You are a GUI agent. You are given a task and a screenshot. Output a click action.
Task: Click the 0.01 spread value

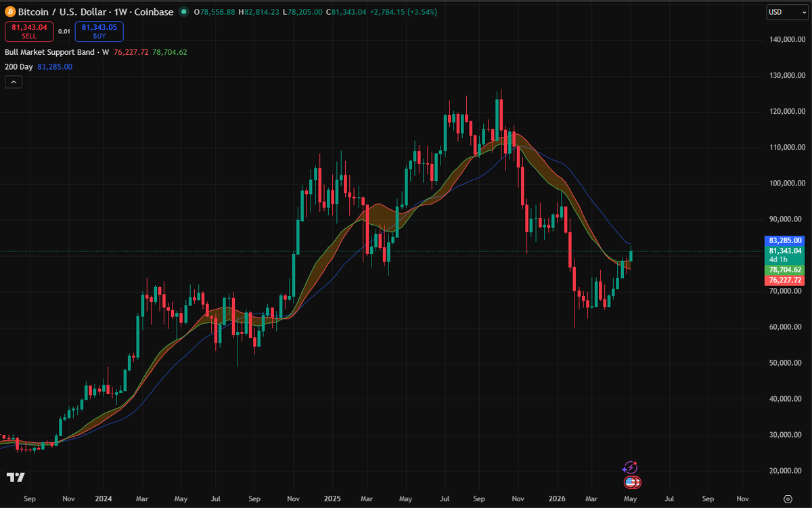(x=64, y=31)
